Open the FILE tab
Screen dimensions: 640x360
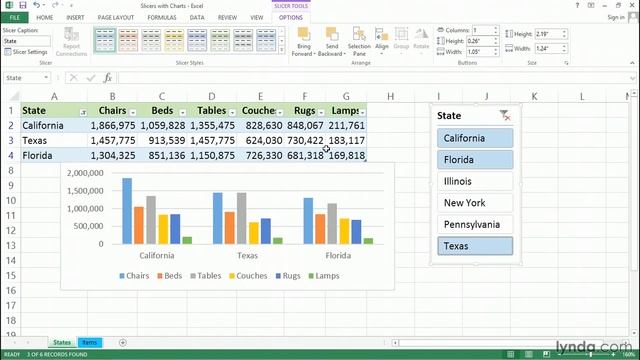click(x=15, y=18)
